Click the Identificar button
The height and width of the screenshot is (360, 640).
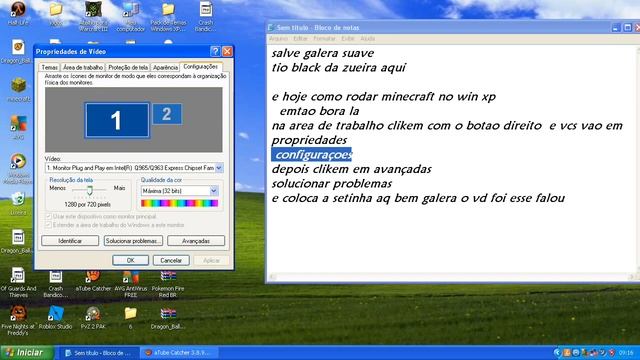(70, 241)
